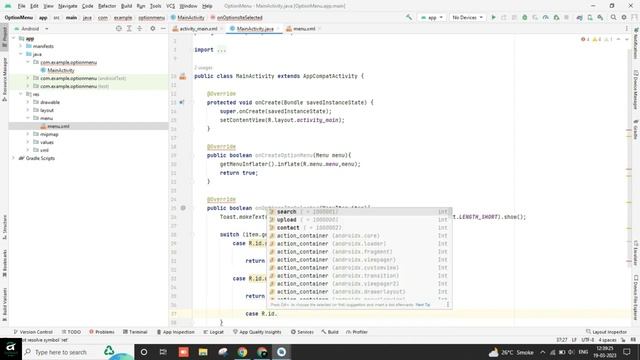Open the File menu

(22, 6)
